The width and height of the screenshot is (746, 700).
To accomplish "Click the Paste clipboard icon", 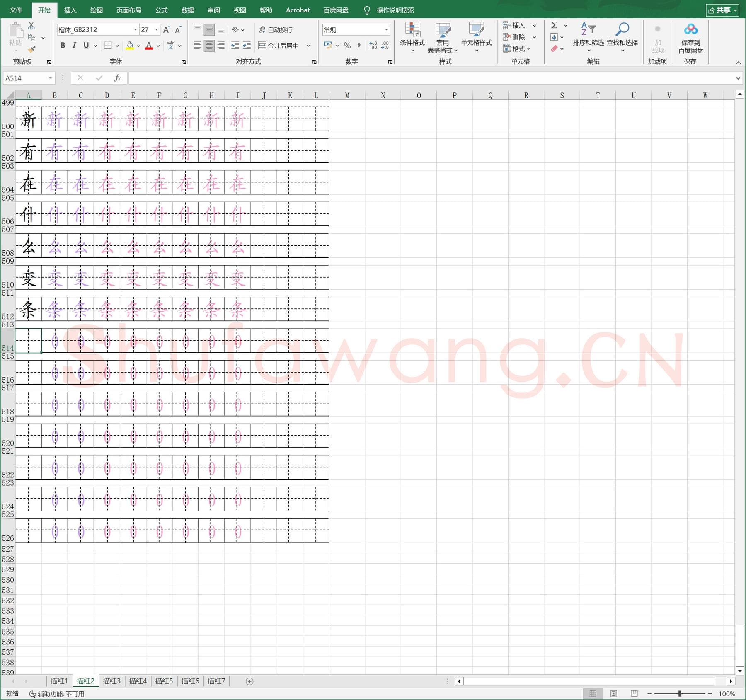I will [x=15, y=31].
